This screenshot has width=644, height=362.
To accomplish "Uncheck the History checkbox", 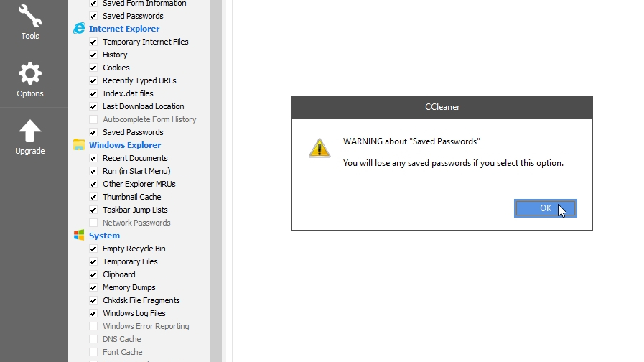I will click(93, 55).
